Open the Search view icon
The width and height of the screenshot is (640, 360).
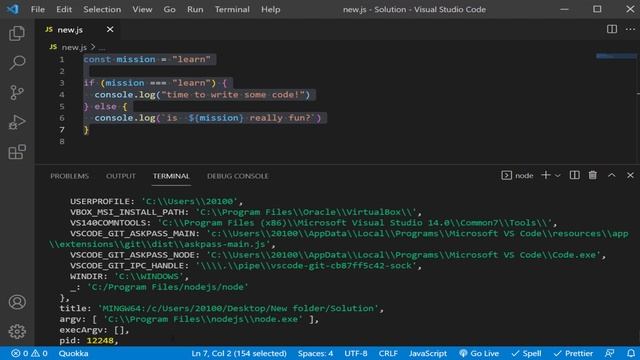(17, 63)
